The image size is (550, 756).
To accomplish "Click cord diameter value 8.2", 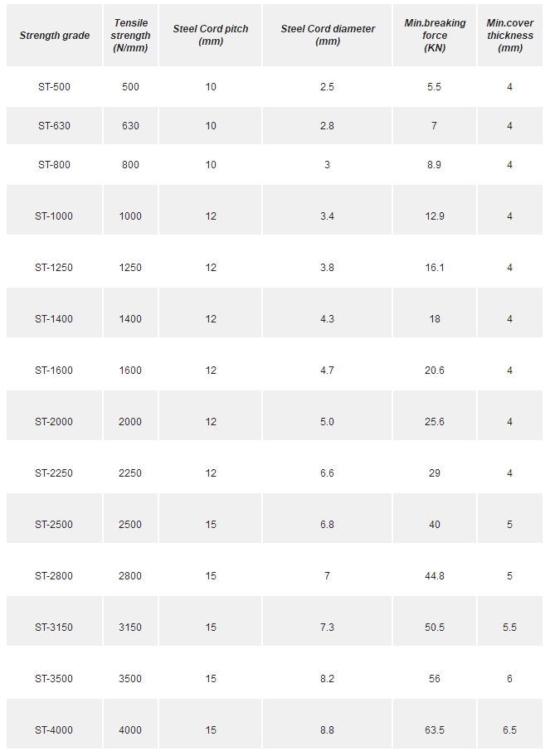I will (327, 679).
